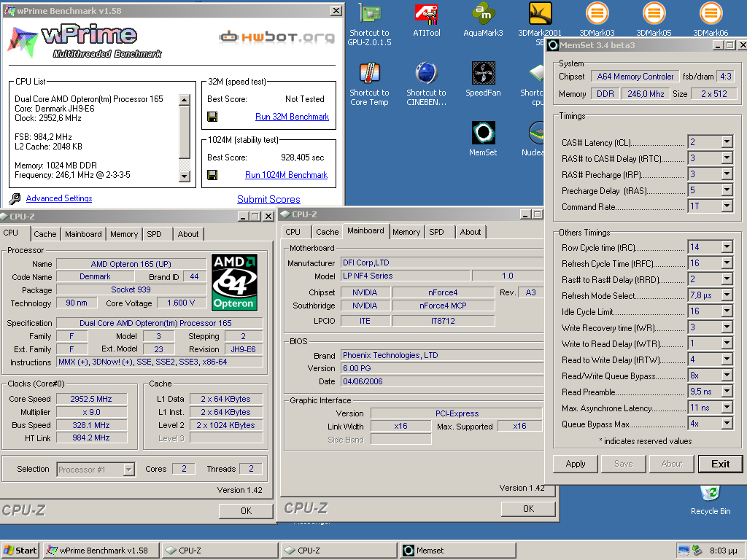Click Run 1024M Benchmark link
The width and height of the screenshot is (747, 560).
pos(286,175)
